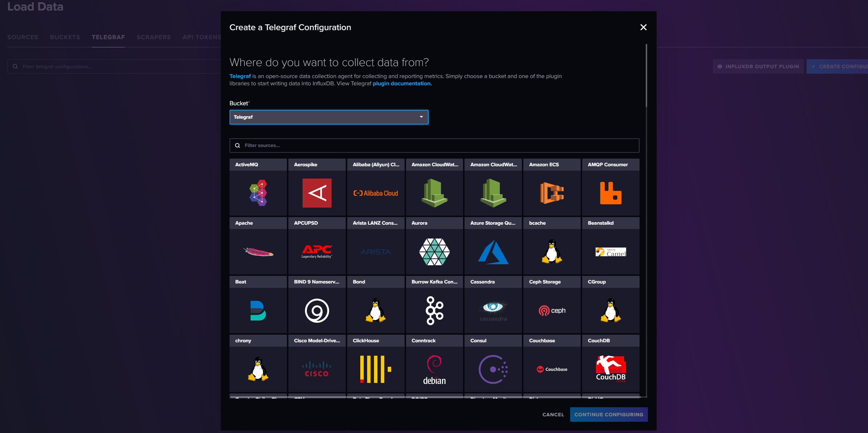Click Continue Configuring button

(608, 414)
